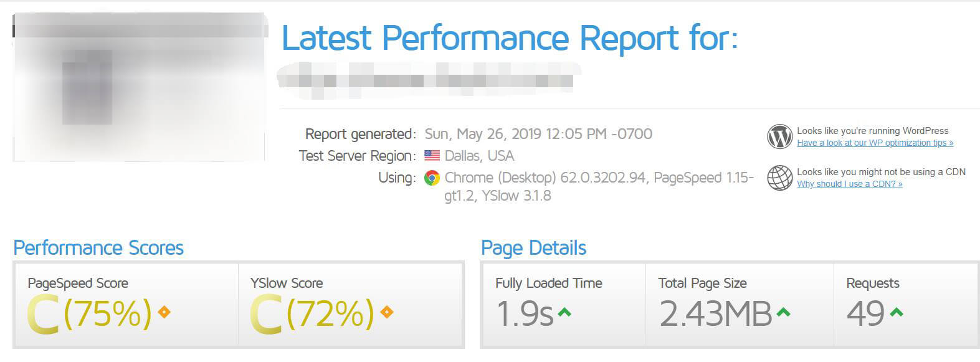The height and width of the screenshot is (362, 980).
Task: Click green arrow beside 49 requests
Action: [x=897, y=312]
